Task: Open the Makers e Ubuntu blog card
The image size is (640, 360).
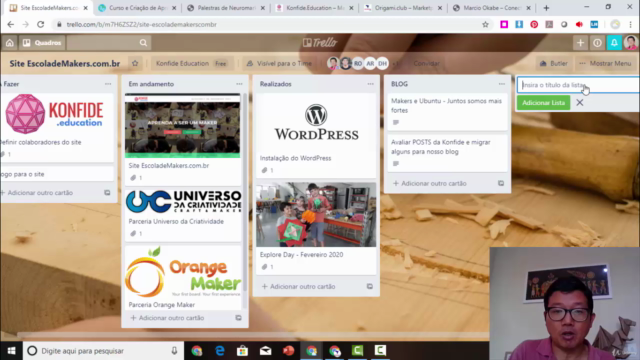Action: pyautogui.click(x=447, y=111)
